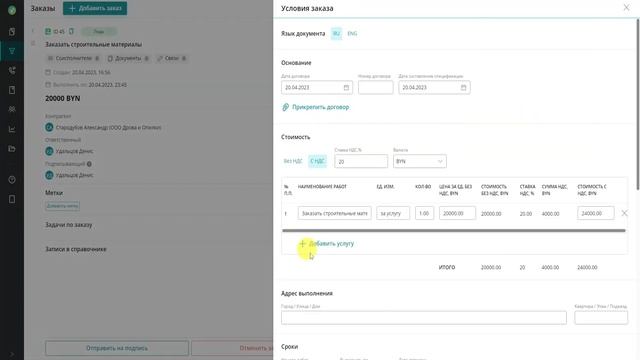640x360 pixels.
Task: Open the mobile device icon in the sidebar
Action: tap(12, 199)
